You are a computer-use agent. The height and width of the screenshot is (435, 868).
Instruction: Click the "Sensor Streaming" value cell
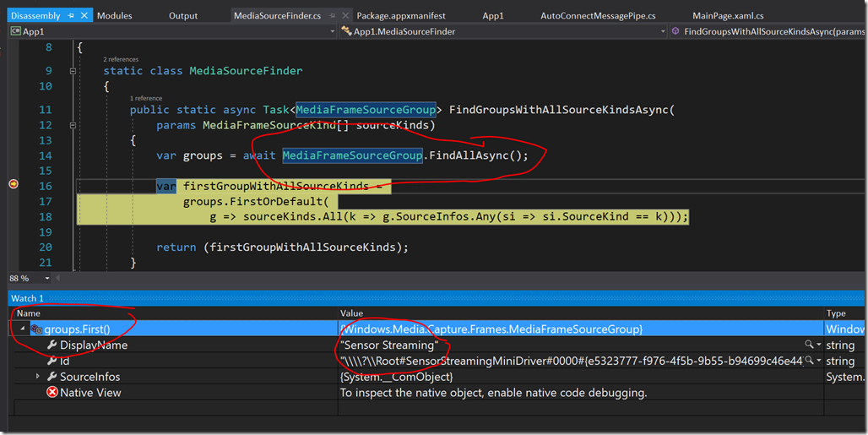coord(389,345)
